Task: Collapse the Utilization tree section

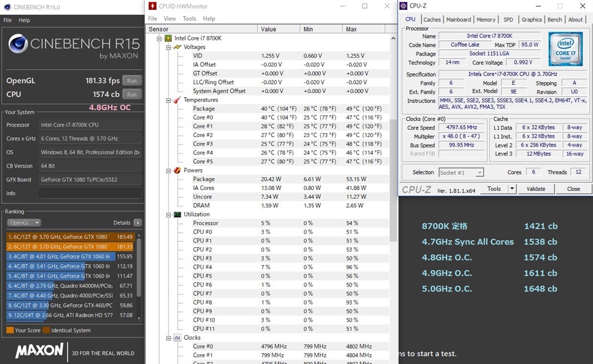Action: point(169,215)
